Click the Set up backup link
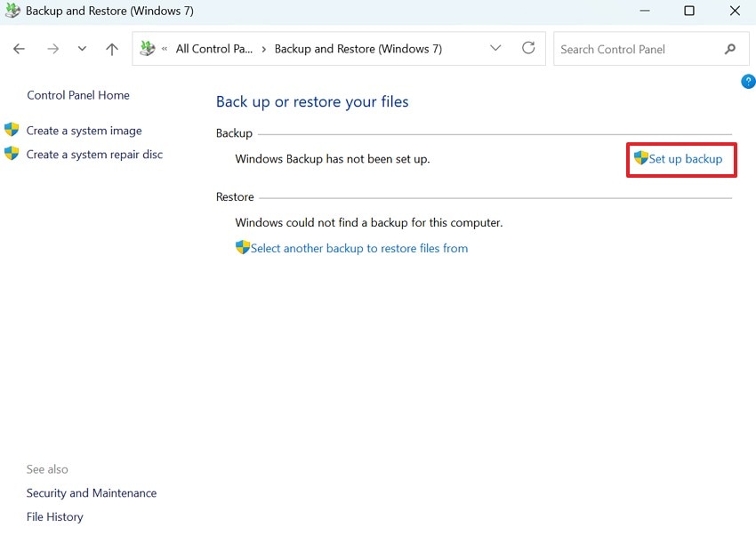The width and height of the screenshot is (756, 535). click(x=685, y=159)
